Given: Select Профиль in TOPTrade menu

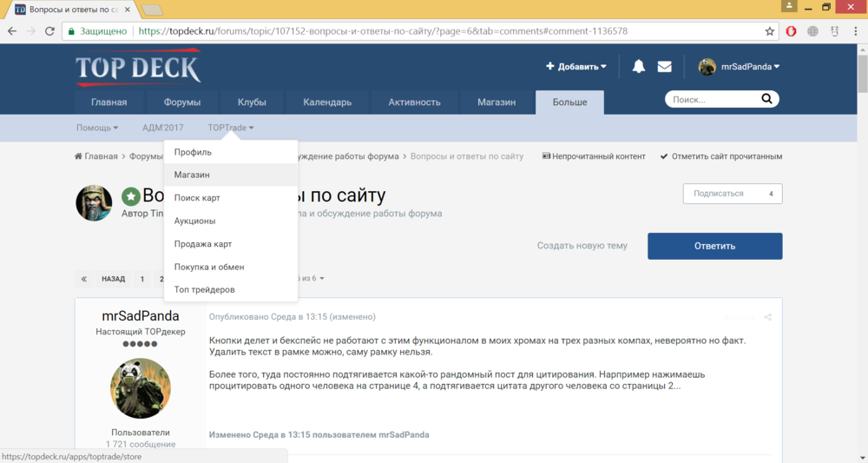Looking at the screenshot, I should [231, 152].
